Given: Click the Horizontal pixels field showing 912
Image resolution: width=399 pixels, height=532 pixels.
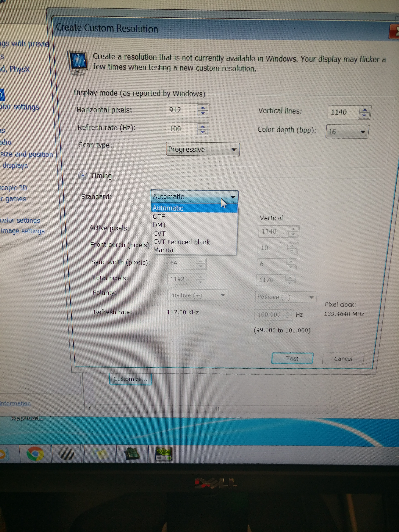Looking at the screenshot, I should point(182,110).
